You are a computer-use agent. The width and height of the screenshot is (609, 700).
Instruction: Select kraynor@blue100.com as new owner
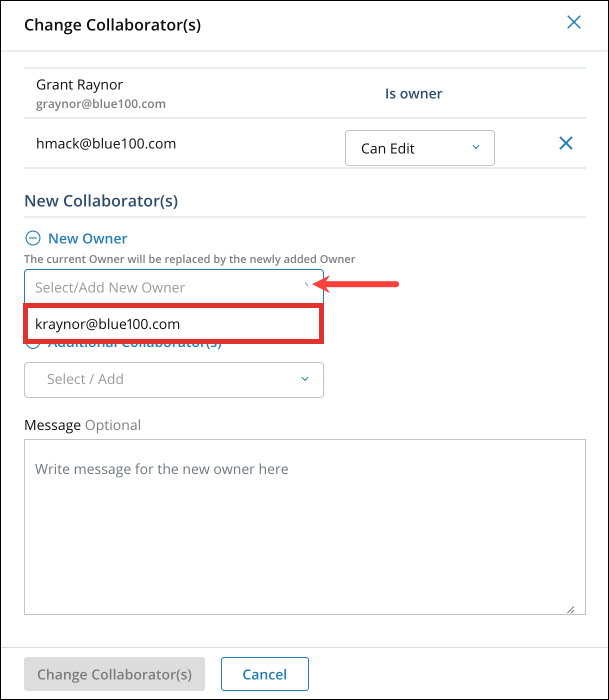point(172,323)
